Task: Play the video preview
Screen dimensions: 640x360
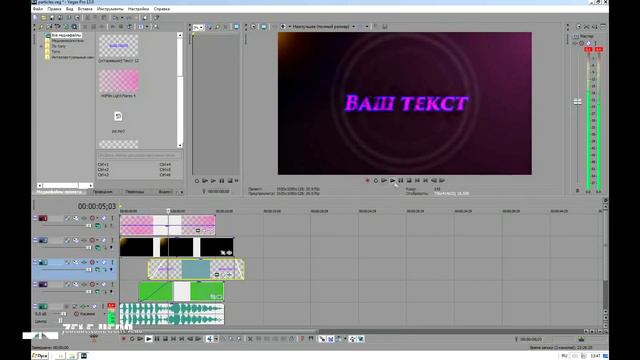Action: coord(392,180)
